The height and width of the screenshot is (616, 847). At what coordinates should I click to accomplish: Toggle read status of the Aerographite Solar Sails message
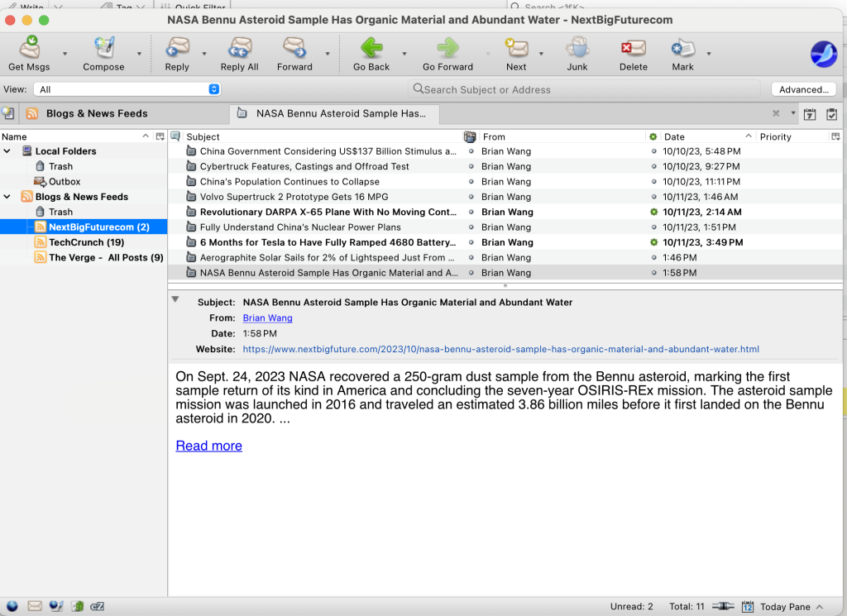coord(653,257)
